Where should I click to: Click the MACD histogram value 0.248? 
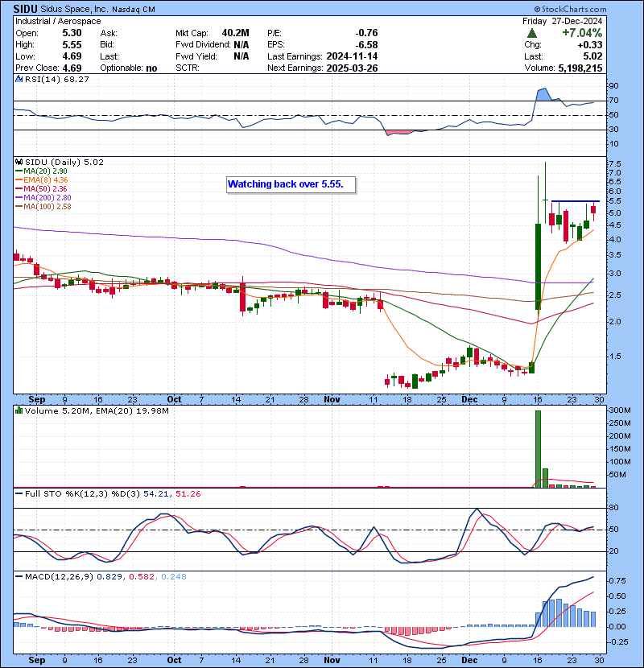[x=174, y=577]
